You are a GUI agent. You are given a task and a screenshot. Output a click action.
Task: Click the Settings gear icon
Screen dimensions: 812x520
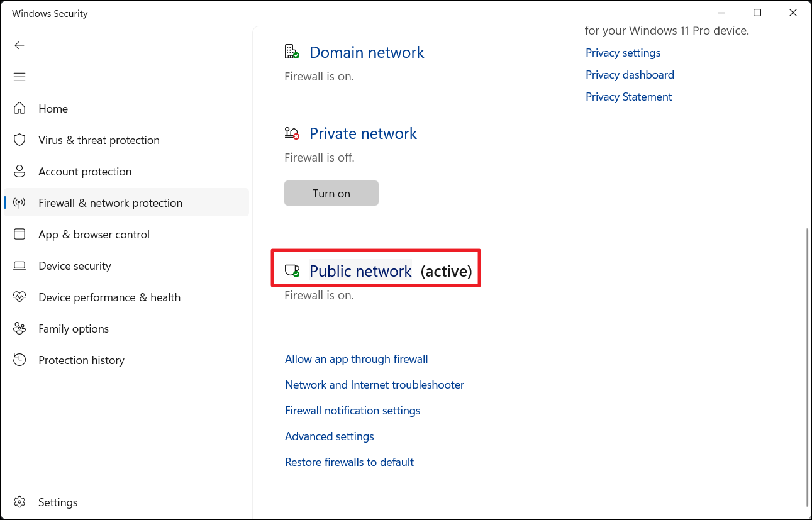pos(19,502)
